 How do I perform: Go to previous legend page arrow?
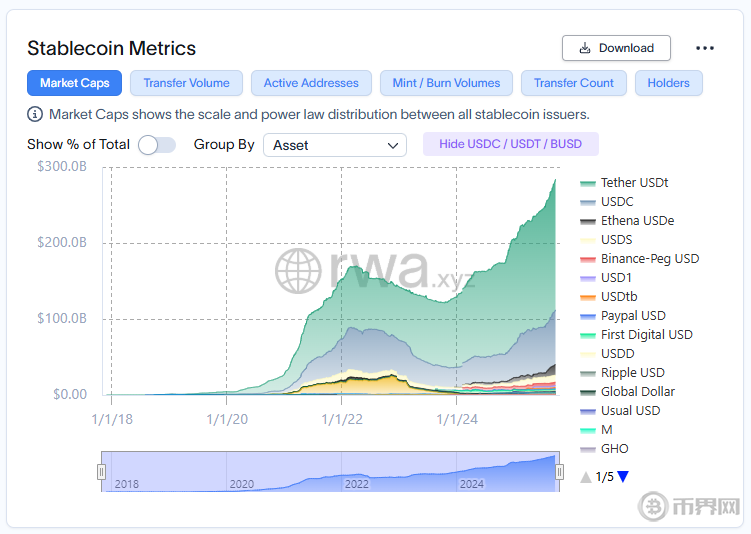pyautogui.click(x=586, y=477)
